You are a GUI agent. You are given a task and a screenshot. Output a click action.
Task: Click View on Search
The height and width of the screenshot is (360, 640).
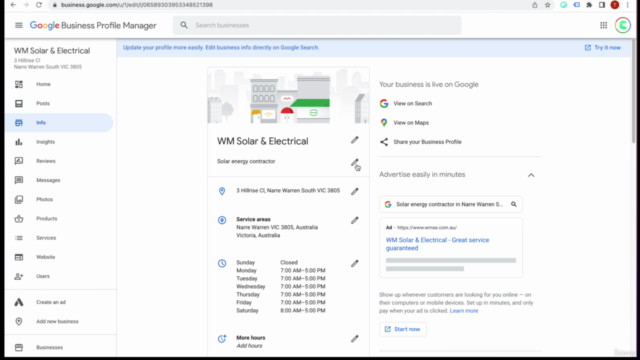412,103
